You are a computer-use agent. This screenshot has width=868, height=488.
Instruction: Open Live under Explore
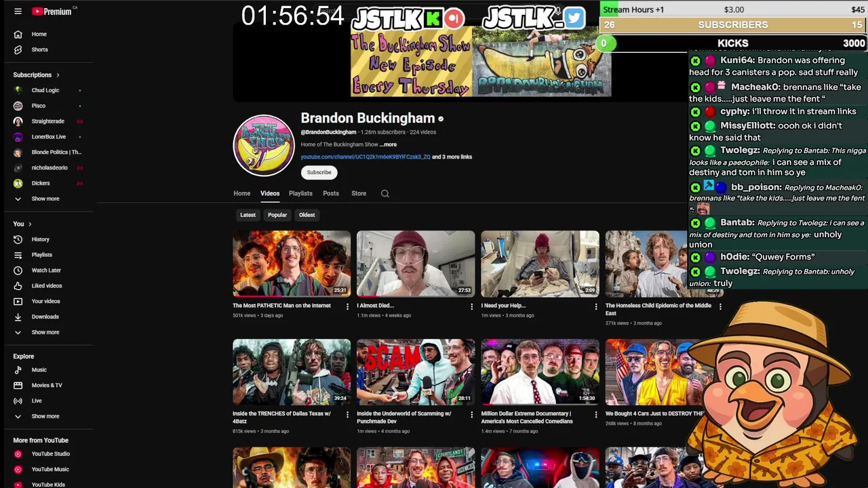point(37,401)
